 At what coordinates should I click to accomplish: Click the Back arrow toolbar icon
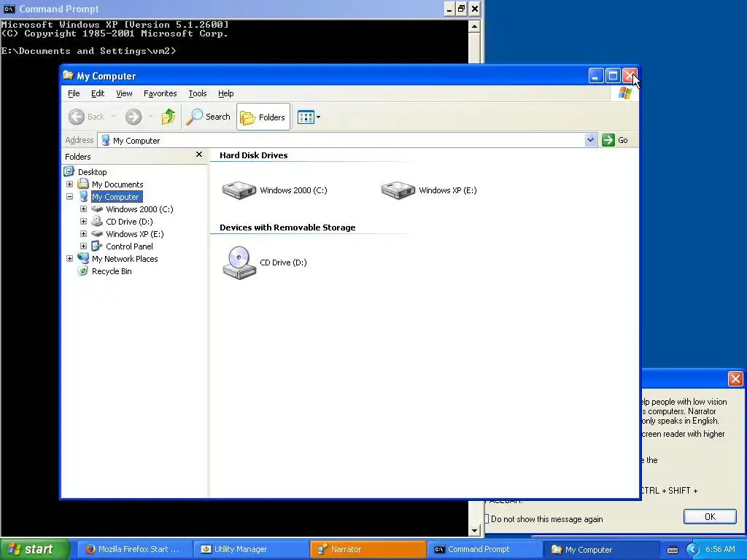tap(76, 117)
